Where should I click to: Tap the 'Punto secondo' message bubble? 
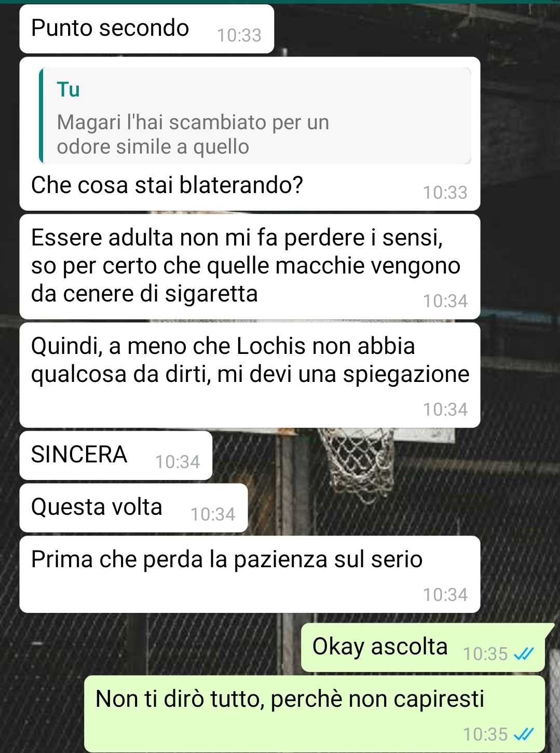[x=146, y=29]
